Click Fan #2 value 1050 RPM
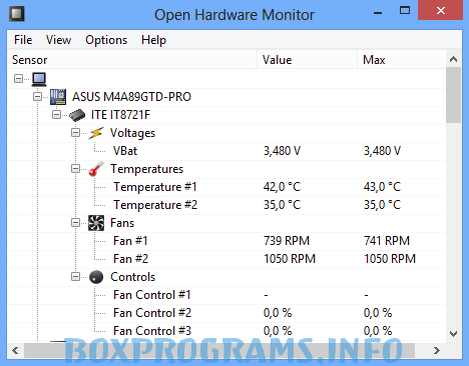This screenshot has width=469, height=366. tap(290, 259)
